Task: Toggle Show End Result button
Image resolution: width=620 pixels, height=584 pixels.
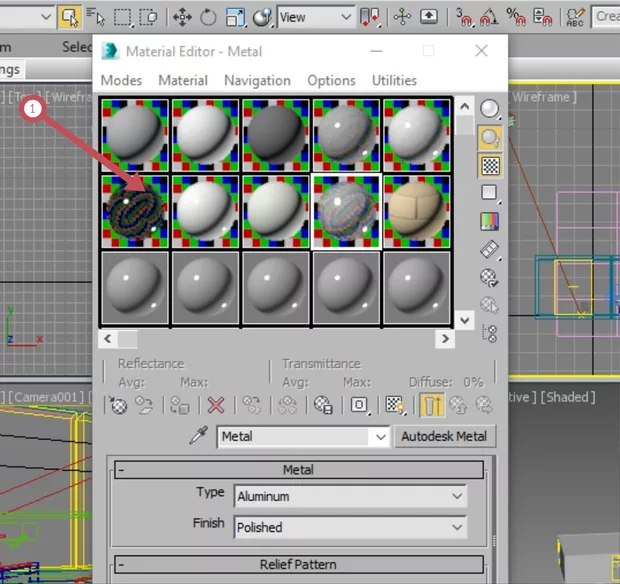Action: point(432,405)
